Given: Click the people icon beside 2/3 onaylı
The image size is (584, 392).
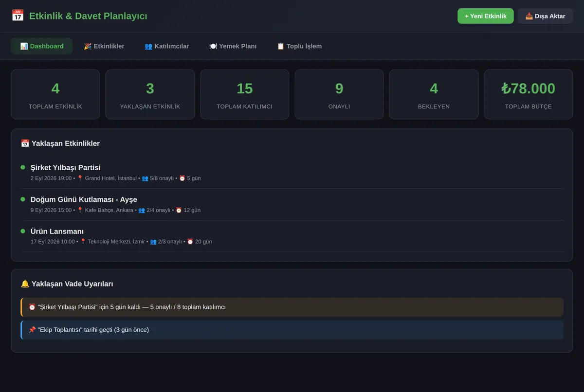Looking at the screenshot, I should (x=153, y=242).
